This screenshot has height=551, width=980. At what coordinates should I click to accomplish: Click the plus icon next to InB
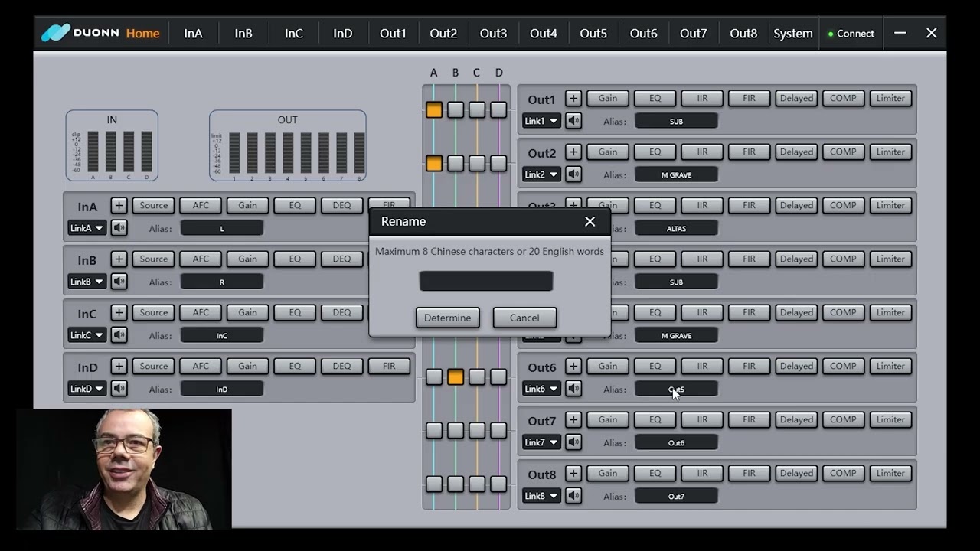(x=119, y=259)
